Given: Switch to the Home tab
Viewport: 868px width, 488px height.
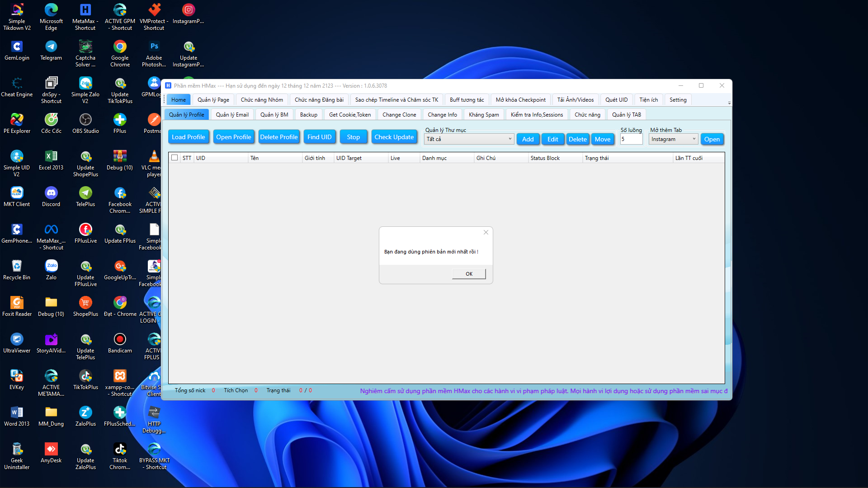Looking at the screenshot, I should 179,100.
